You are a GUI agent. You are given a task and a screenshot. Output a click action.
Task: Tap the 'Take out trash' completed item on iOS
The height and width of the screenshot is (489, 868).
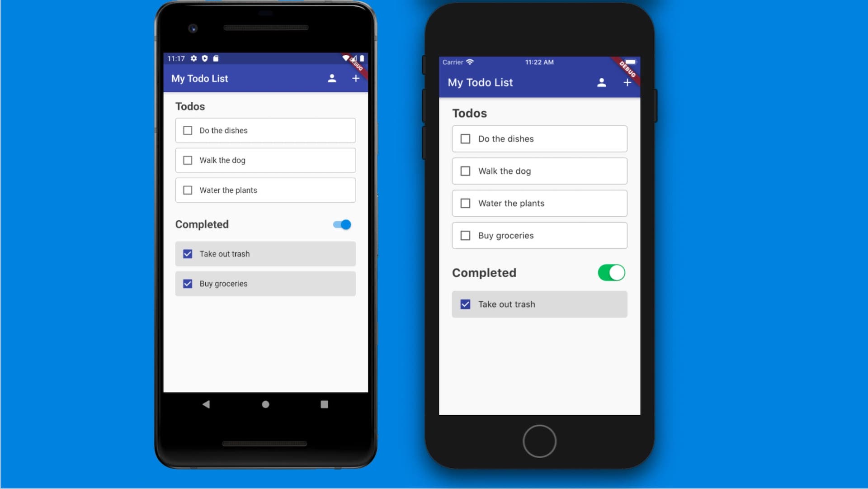[x=539, y=304]
